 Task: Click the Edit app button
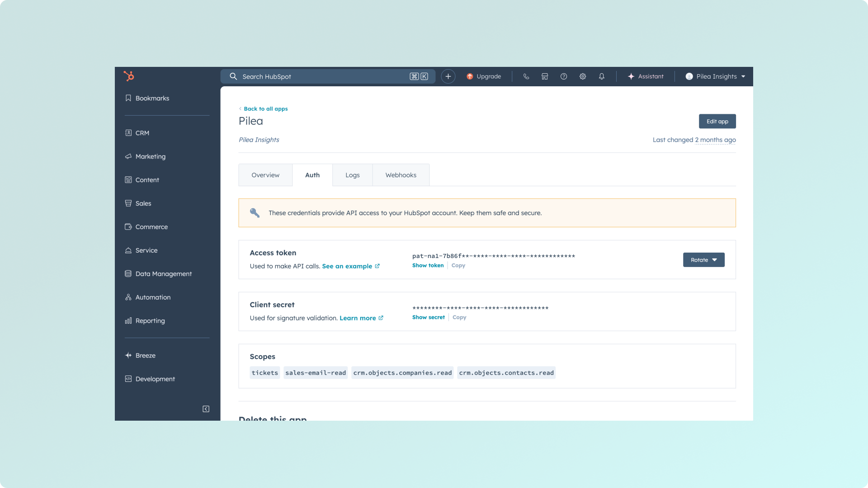tap(717, 121)
